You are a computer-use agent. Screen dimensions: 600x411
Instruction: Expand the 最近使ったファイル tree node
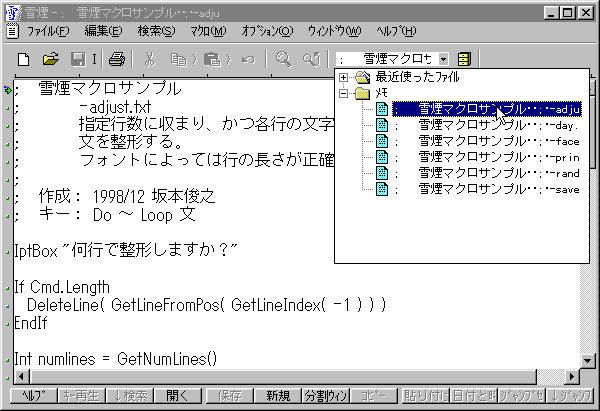[344, 77]
